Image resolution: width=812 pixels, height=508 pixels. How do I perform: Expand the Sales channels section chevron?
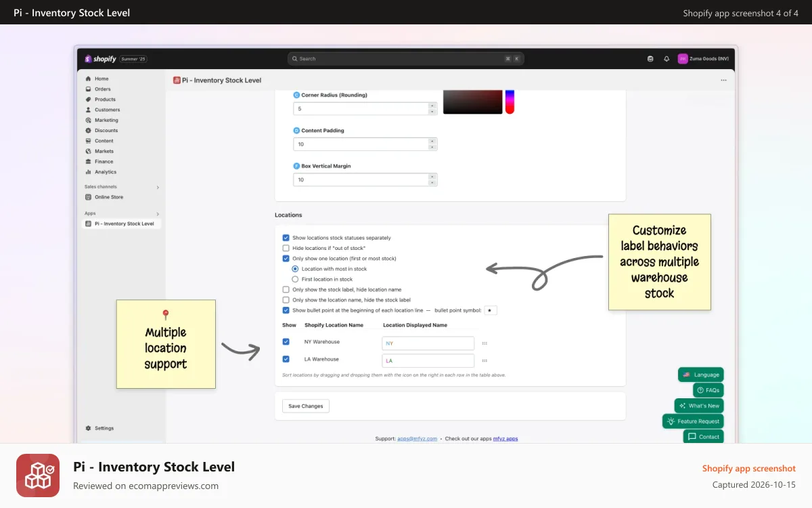(x=158, y=187)
